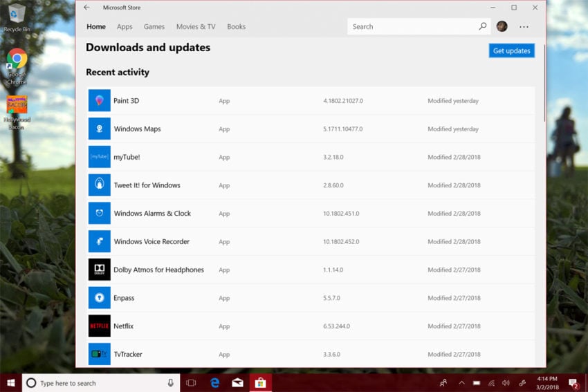Click the Windows Voice Recorder icon
The height and width of the screenshot is (392, 588).
[100, 241]
